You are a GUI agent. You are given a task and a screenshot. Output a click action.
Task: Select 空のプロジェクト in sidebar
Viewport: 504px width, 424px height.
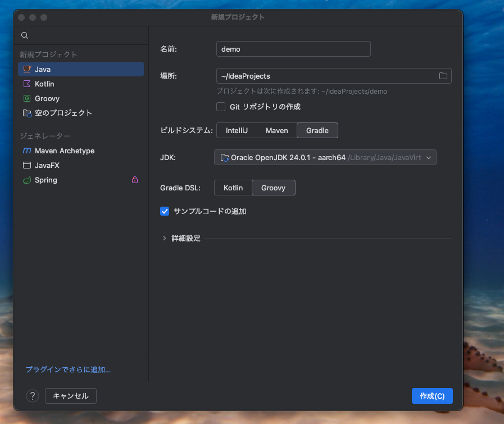click(x=81, y=113)
